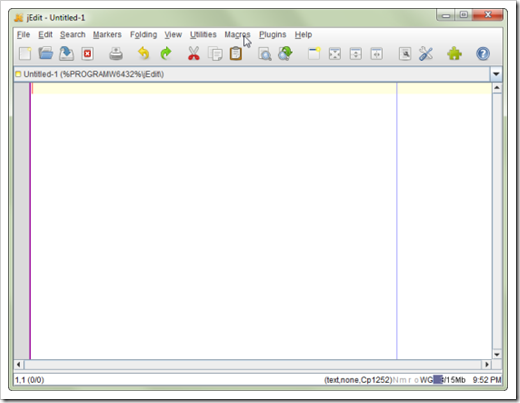Close the buffer with the red X icon
The height and width of the screenshot is (403, 520).
[87, 54]
